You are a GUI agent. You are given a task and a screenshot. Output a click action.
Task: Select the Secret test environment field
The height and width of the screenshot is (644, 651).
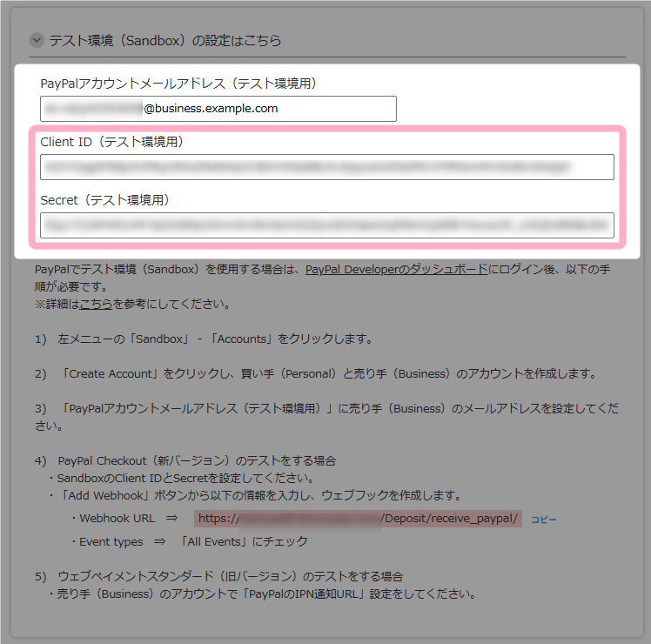(326, 225)
